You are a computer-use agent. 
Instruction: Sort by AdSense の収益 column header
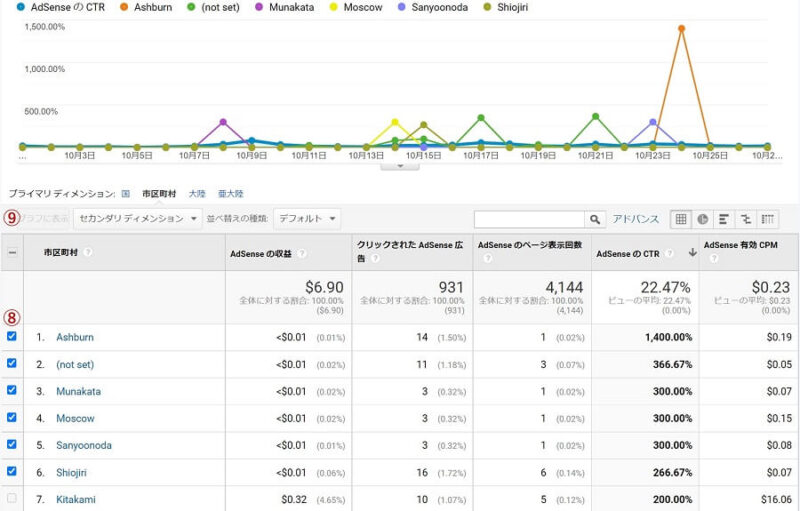(261, 253)
